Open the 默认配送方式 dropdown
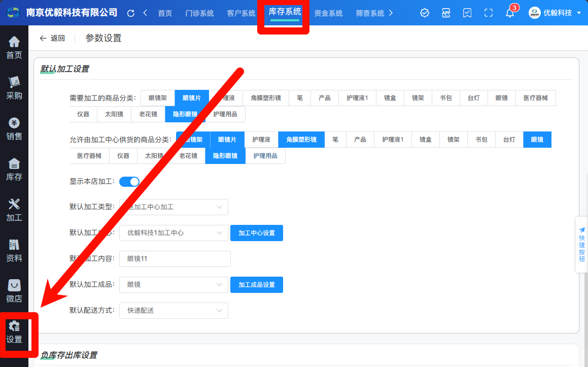The width and height of the screenshot is (588, 367). 174,310
